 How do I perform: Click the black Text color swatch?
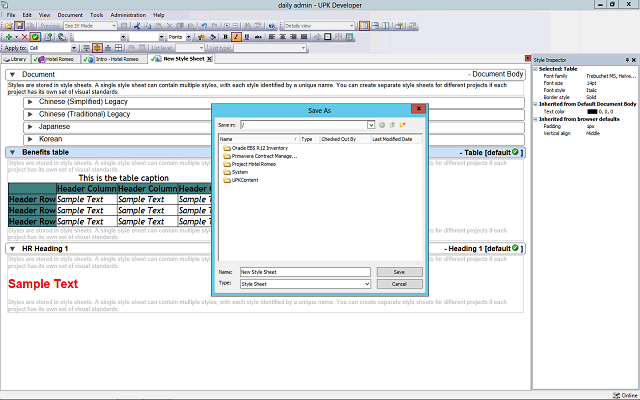592,111
